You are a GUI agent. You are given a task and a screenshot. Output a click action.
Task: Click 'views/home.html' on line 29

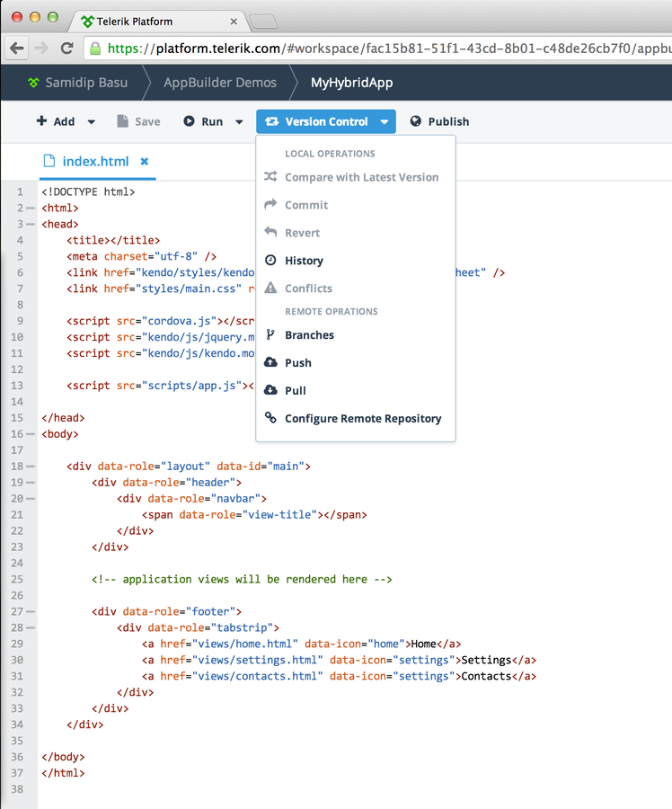click(x=245, y=644)
